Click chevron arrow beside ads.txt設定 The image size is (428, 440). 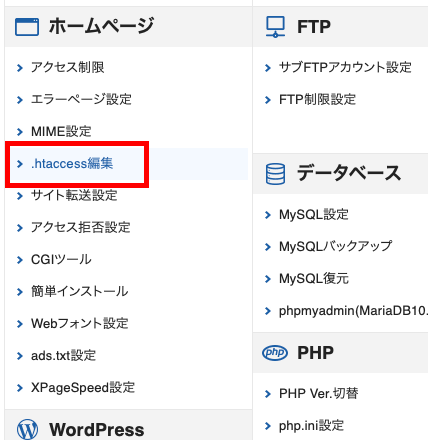pos(20,356)
